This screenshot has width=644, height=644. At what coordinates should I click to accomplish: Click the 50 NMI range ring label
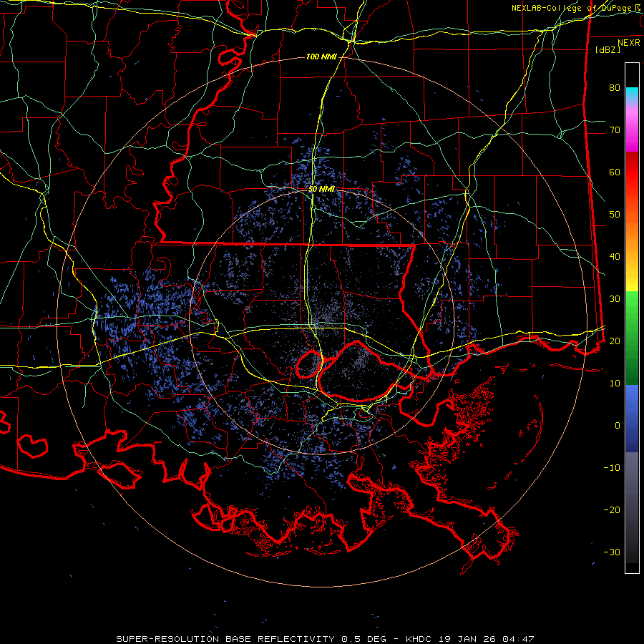(321, 190)
